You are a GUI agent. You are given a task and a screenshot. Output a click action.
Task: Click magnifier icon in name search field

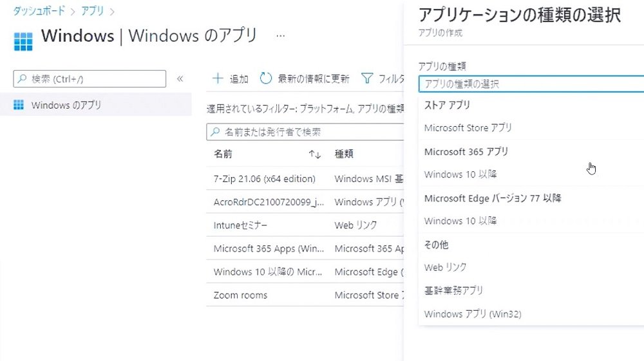coord(215,132)
